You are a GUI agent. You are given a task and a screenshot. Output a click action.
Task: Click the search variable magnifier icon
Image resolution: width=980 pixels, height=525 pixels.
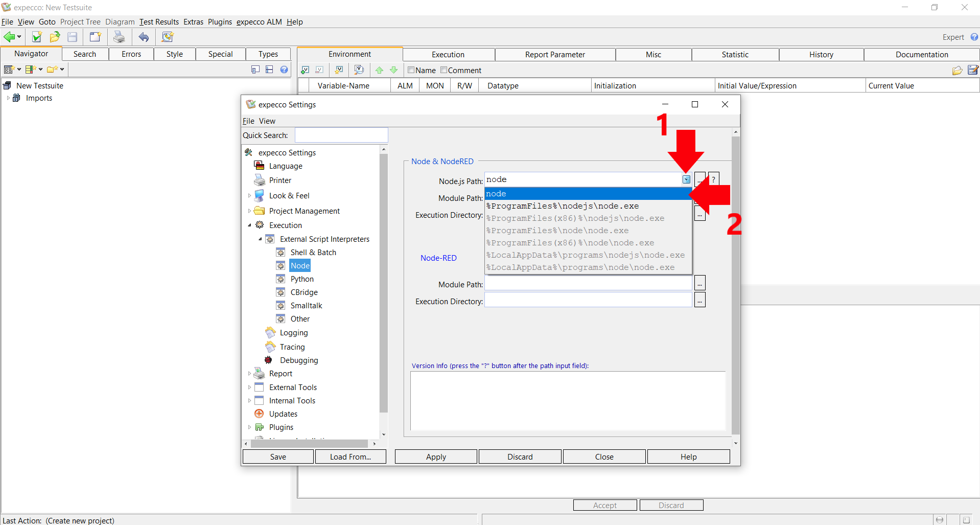coord(359,70)
